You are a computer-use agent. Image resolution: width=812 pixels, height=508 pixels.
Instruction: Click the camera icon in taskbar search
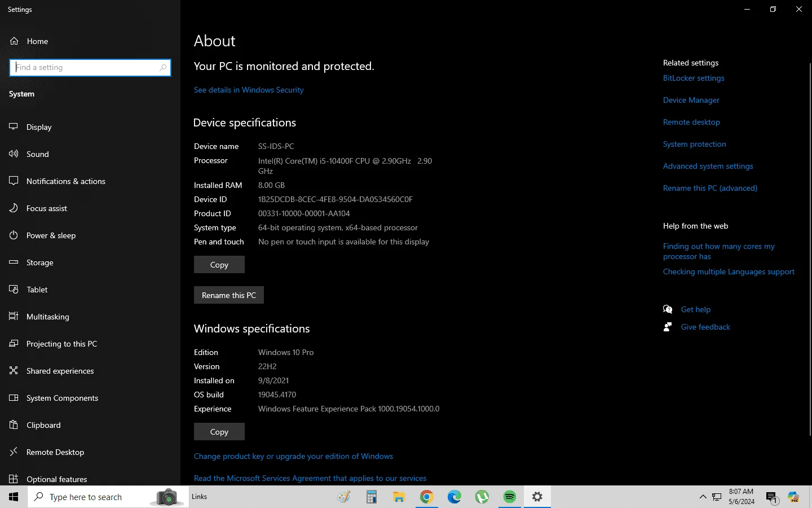point(167,497)
